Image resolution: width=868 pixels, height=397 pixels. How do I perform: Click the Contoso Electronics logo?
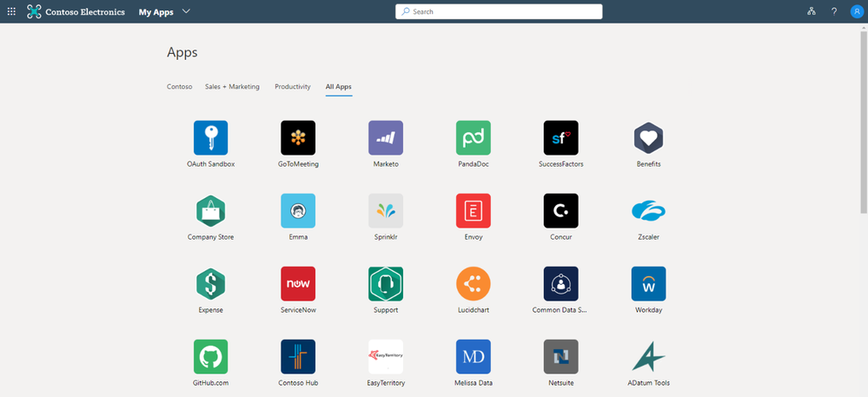[35, 11]
